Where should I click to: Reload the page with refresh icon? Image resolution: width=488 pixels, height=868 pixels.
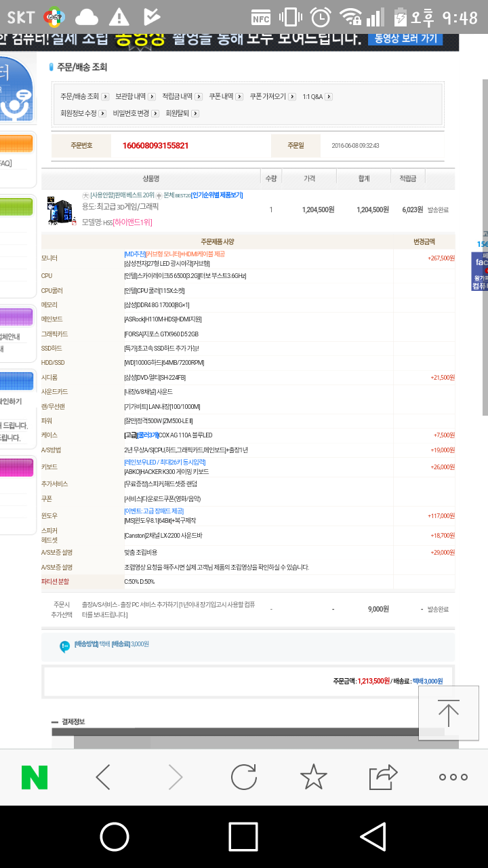(243, 777)
